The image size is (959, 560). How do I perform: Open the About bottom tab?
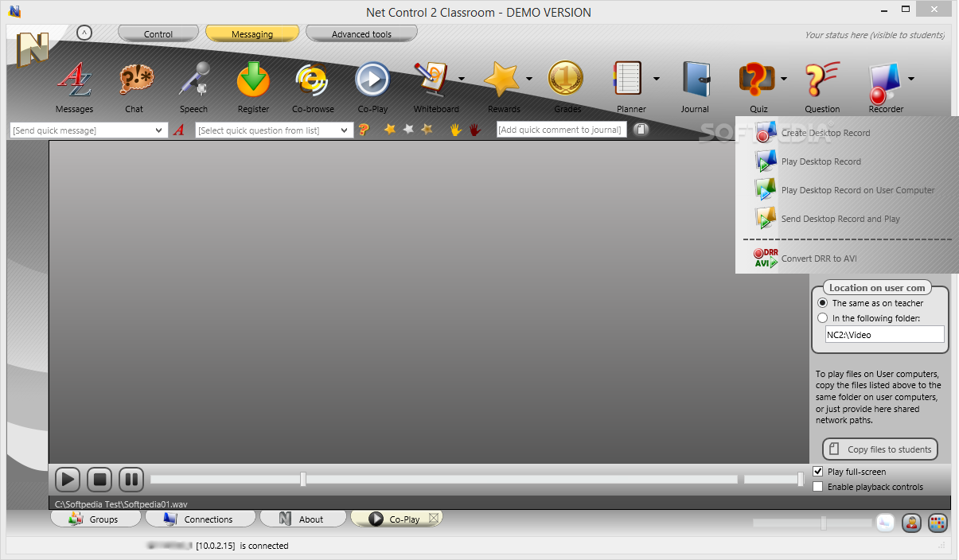point(302,519)
